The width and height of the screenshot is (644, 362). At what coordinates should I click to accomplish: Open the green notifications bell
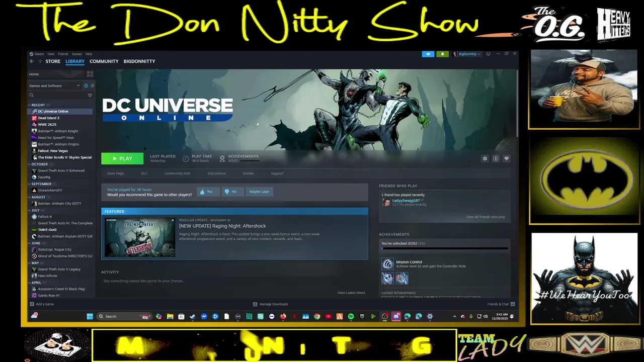pos(443,54)
